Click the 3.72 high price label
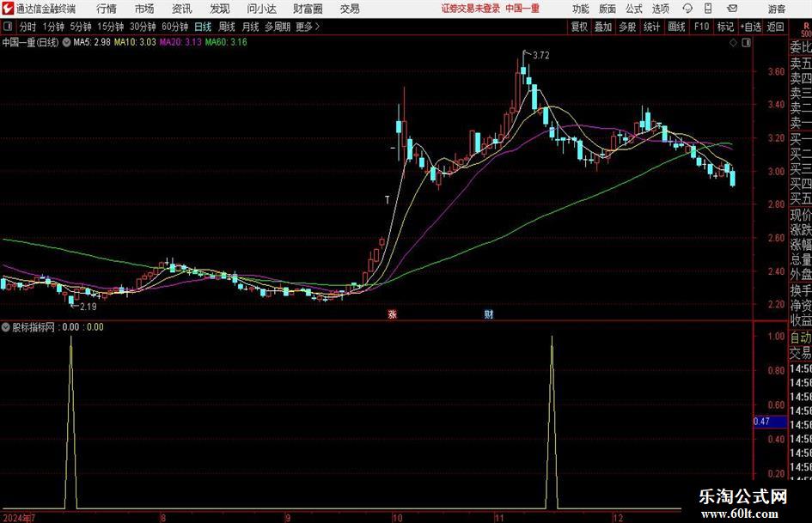This screenshot has height=523, width=812. [x=541, y=56]
